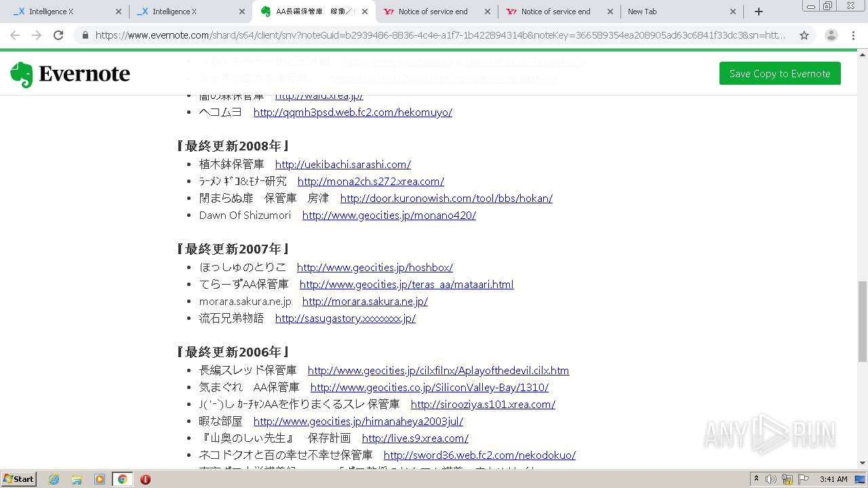Bookmark this page with the star icon
Viewport: 868px width, 488px height.
click(x=804, y=35)
